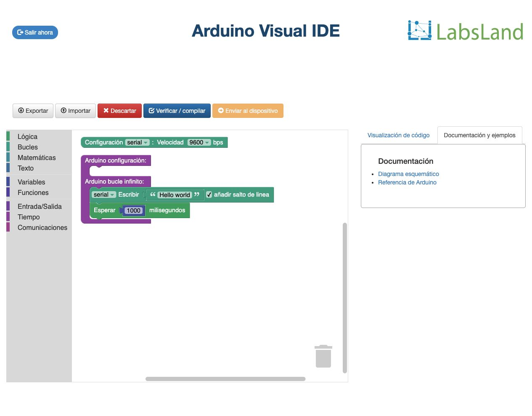Open the Entrada/Salida block category

pos(39,206)
